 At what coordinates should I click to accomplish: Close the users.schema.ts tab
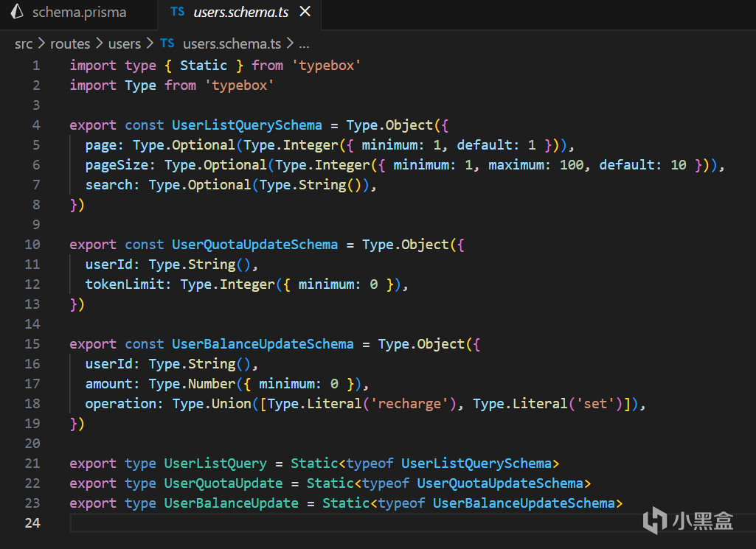305,12
